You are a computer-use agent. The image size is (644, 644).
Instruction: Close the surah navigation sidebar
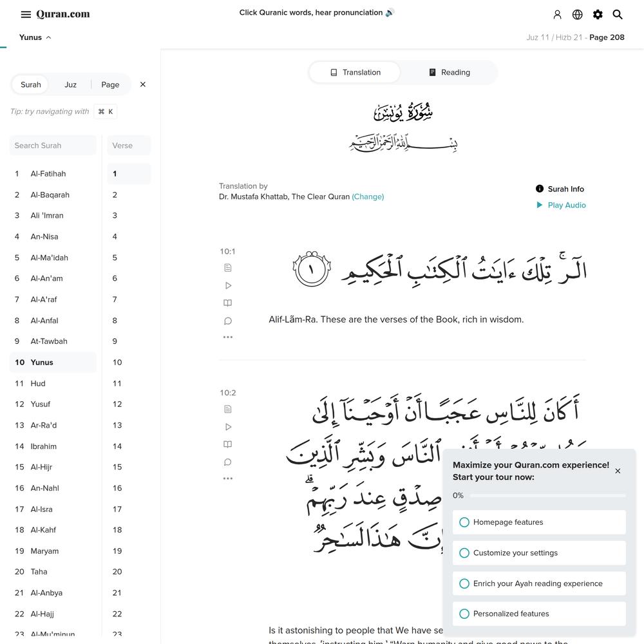point(143,84)
